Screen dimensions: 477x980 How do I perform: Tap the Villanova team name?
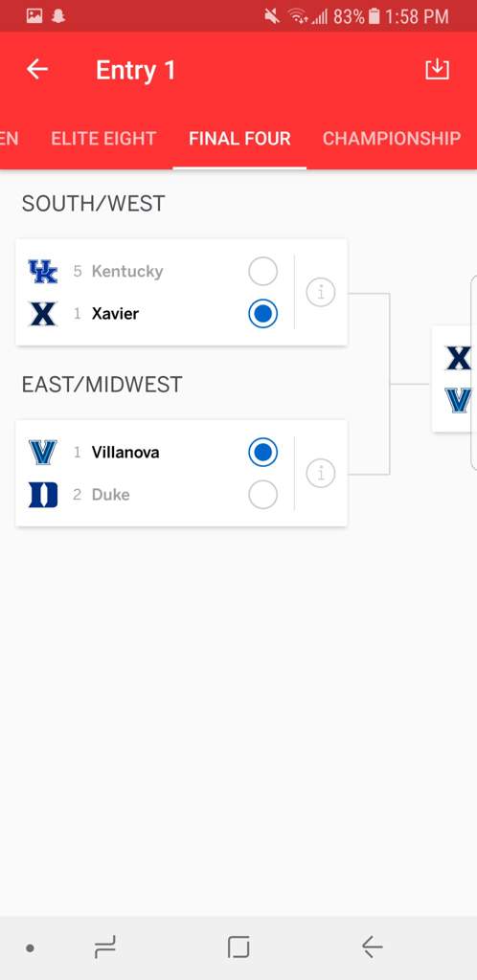pos(125,453)
